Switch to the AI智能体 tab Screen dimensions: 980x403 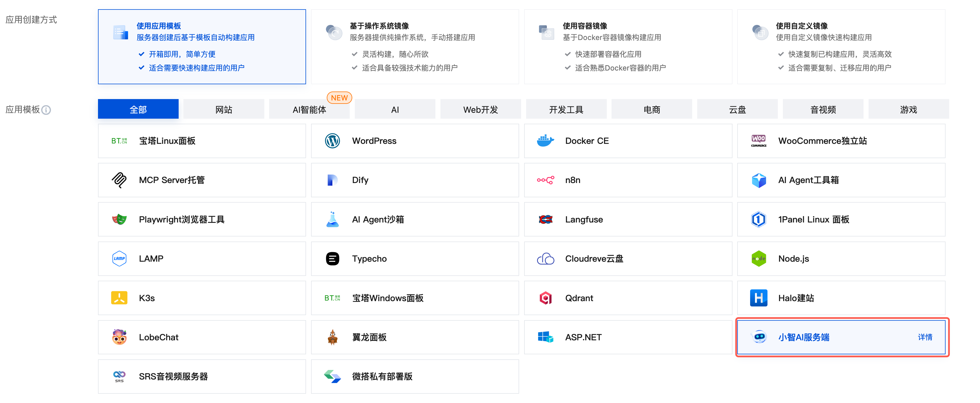pyautogui.click(x=309, y=110)
